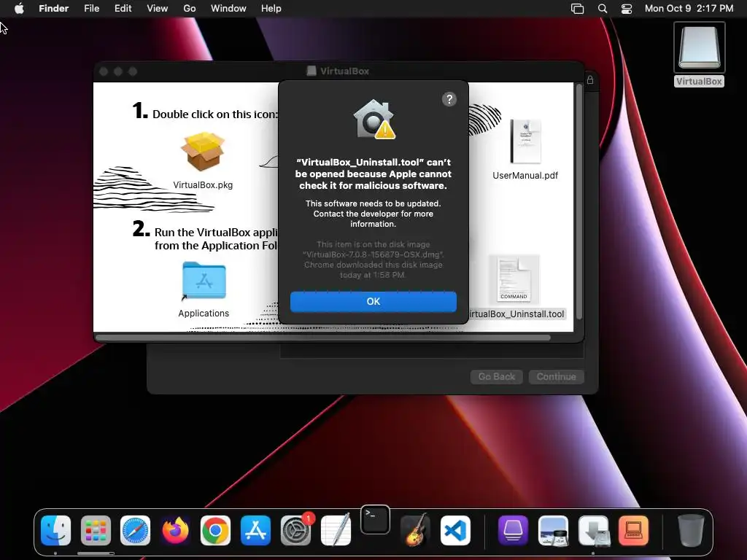Select the VirtualBox.pkg package icon
This screenshot has height=560, width=747.
tap(203, 152)
